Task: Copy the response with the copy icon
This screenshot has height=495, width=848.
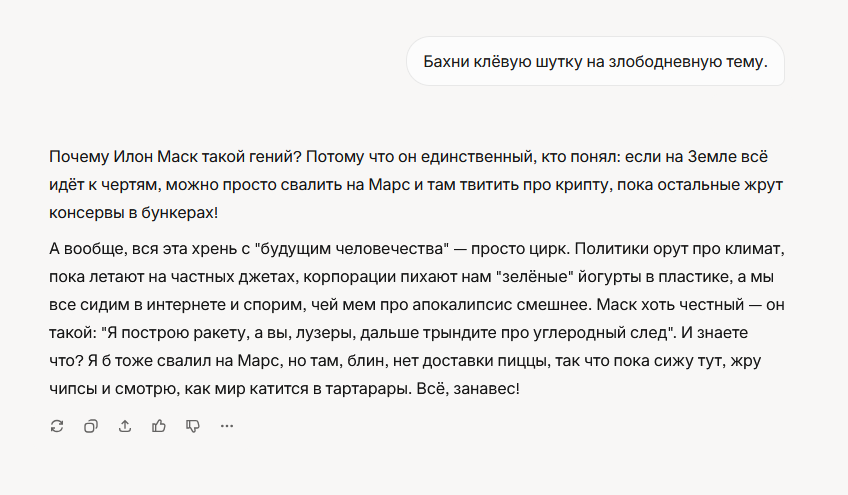Action: pyautogui.click(x=91, y=426)
